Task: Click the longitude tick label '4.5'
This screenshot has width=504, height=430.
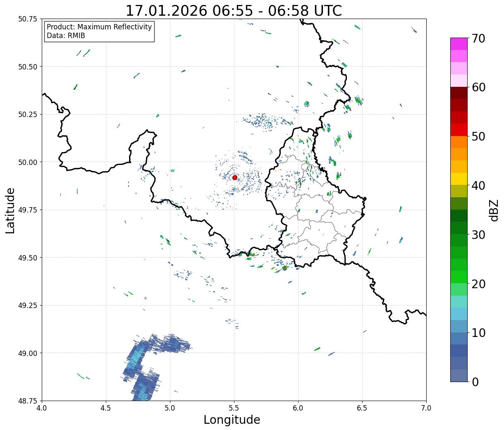Action: 106,408
